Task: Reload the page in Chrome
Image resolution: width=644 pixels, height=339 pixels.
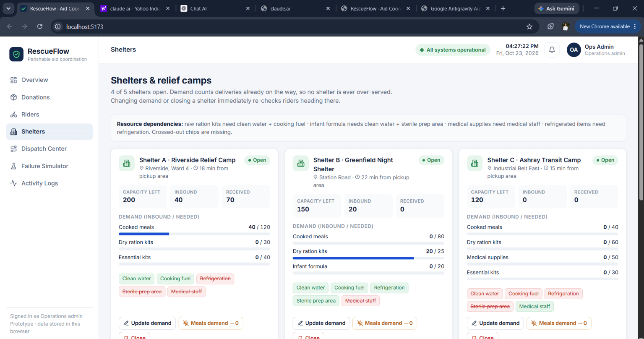Action: [x=40, y=26]
